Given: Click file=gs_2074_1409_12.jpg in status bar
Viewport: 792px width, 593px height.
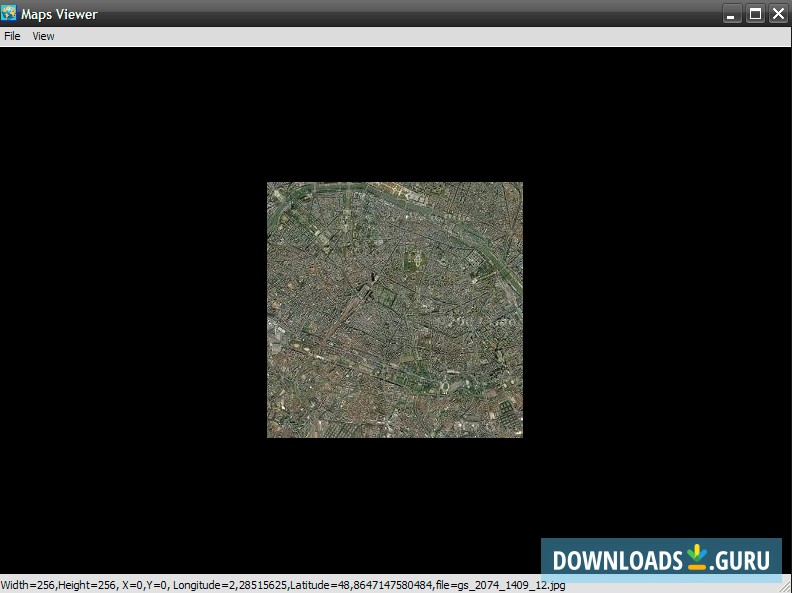Looking at the screenshot, I should click(500, 585).
